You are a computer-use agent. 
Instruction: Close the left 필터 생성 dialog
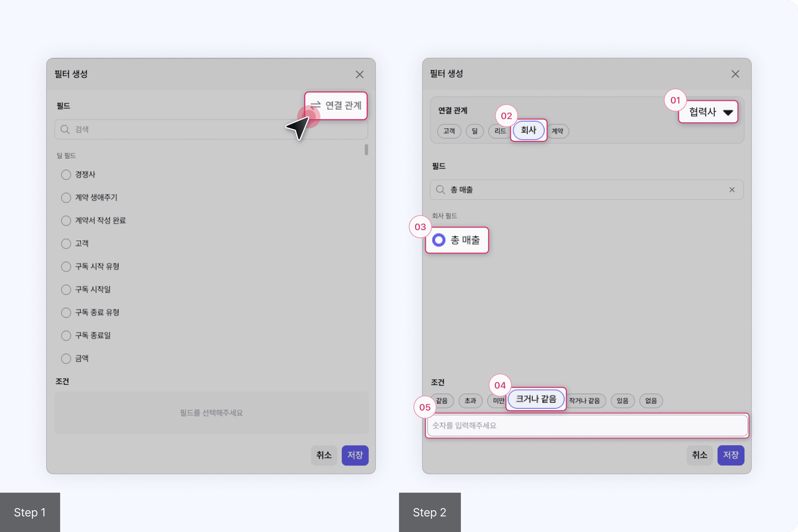tap(359, 74)
